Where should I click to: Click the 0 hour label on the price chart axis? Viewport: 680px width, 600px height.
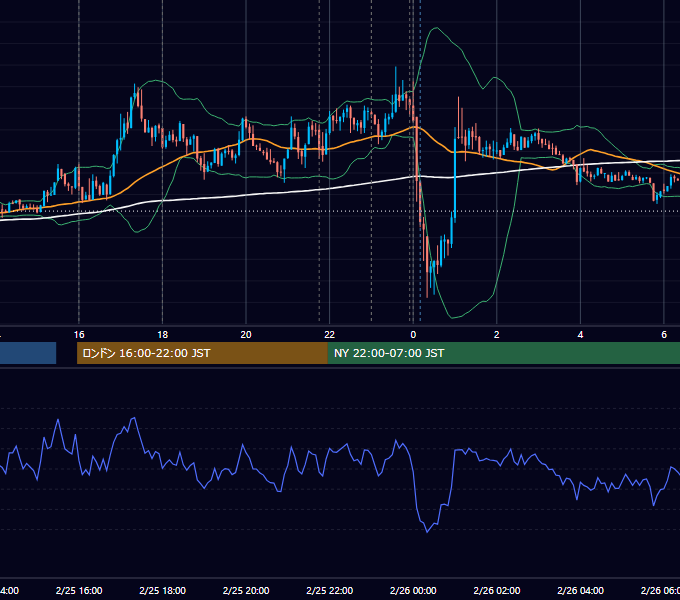[413, 335]
